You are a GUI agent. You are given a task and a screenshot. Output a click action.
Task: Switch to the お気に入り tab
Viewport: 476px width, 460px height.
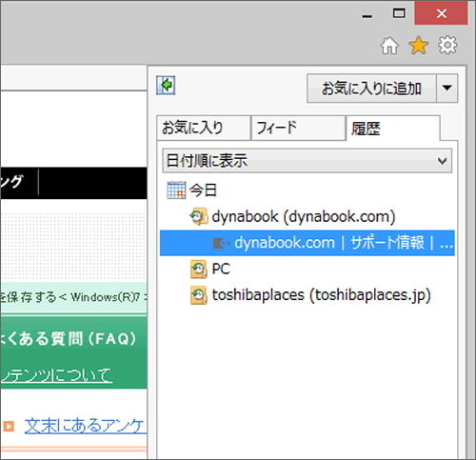203,128
